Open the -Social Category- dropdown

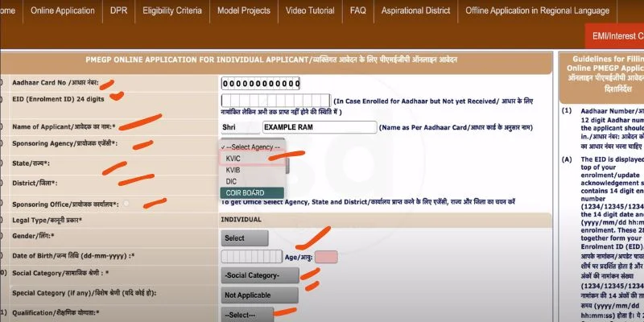click(x=260, y=275)
